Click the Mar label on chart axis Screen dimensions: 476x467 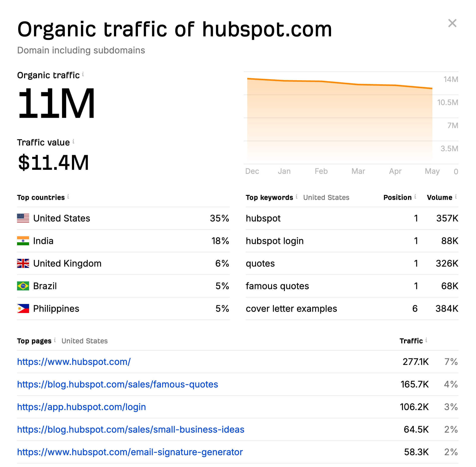358,171
